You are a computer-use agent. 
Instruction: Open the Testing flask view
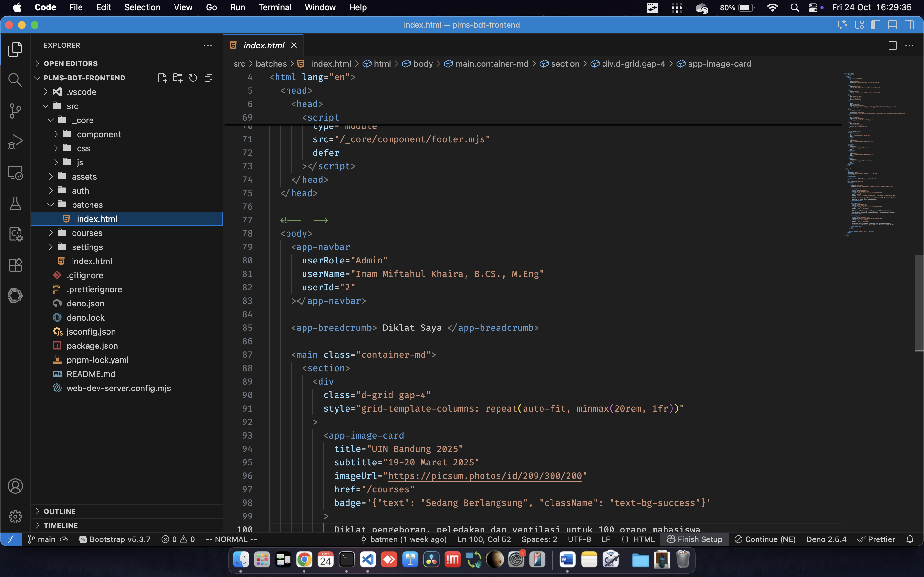pyautogui.click(x=15, y=204)
